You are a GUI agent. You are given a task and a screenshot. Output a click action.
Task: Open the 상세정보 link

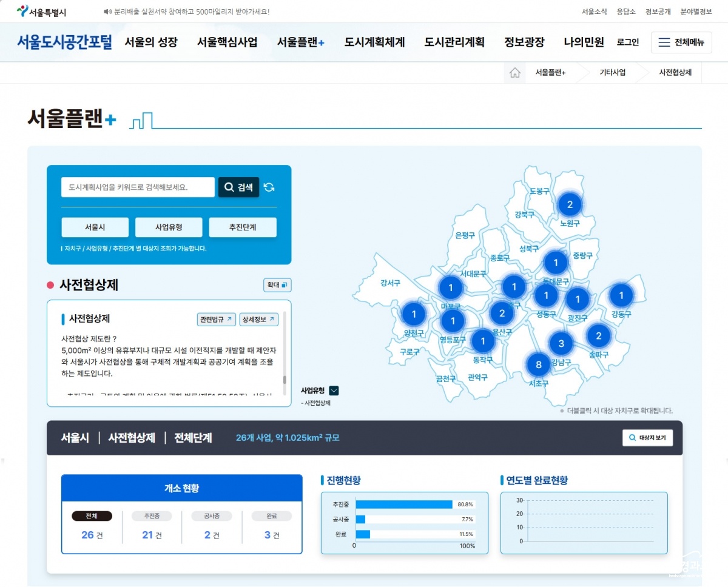[x=258, y=319]
